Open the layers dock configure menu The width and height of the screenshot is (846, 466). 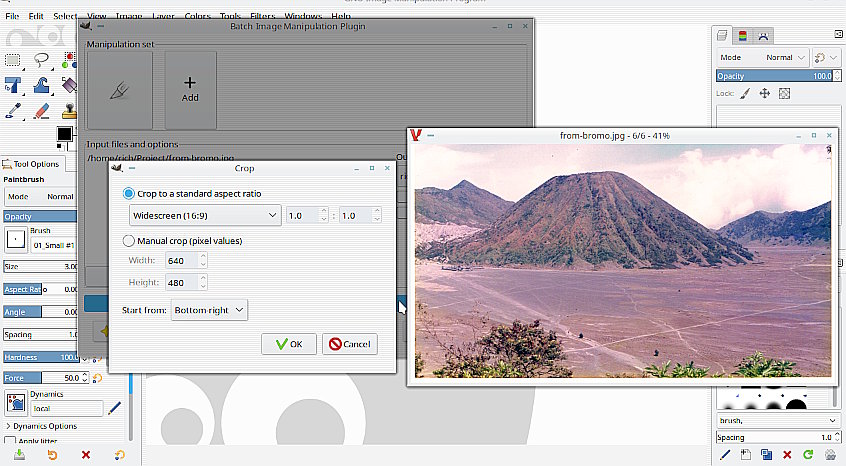pyautogui.click(x=838, y=34)
